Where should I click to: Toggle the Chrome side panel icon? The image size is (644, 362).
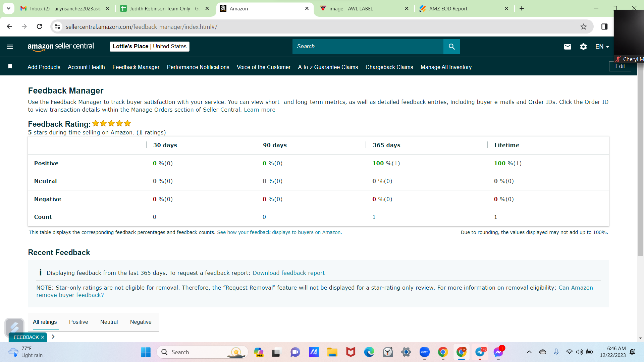604,26
